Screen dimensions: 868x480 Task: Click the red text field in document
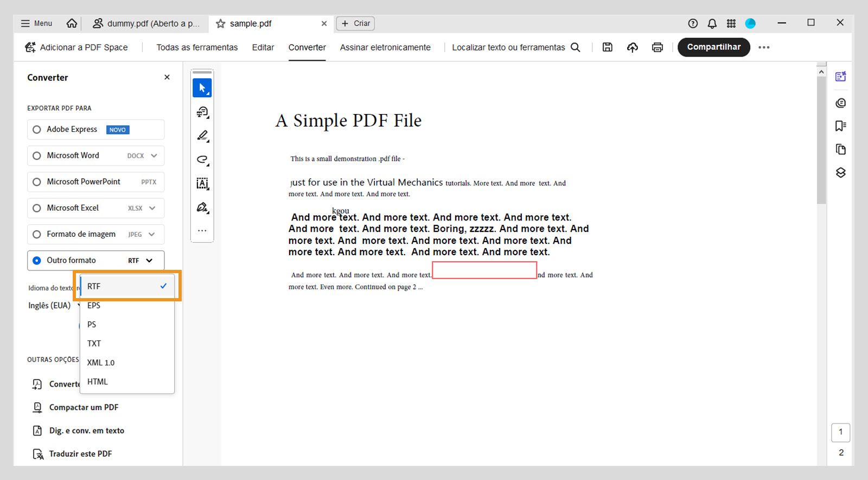click(484, 270)
